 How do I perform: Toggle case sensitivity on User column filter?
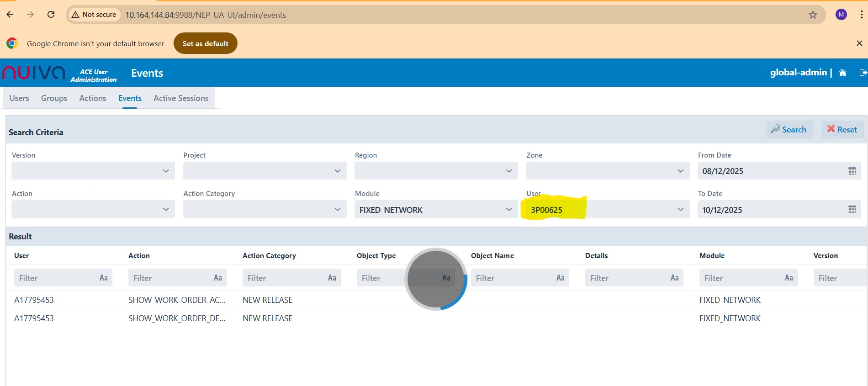(104, 278)
